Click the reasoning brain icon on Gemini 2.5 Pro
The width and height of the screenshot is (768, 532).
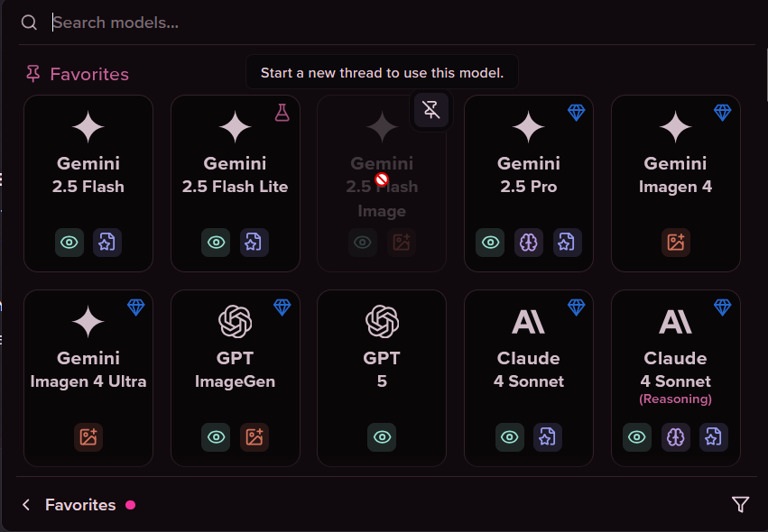(x=529, y=243)
